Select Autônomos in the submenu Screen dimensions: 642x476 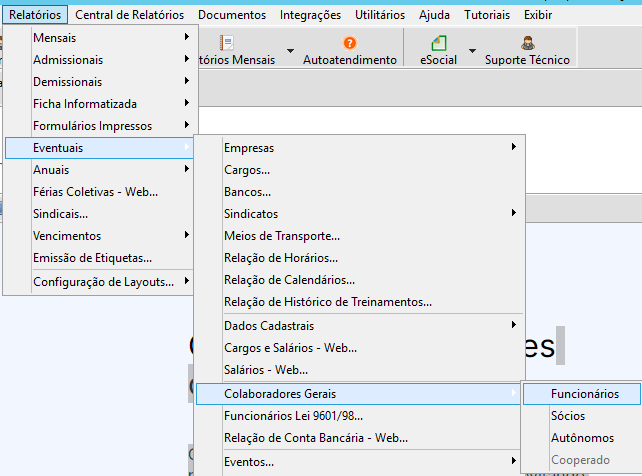tap(582, 438)
